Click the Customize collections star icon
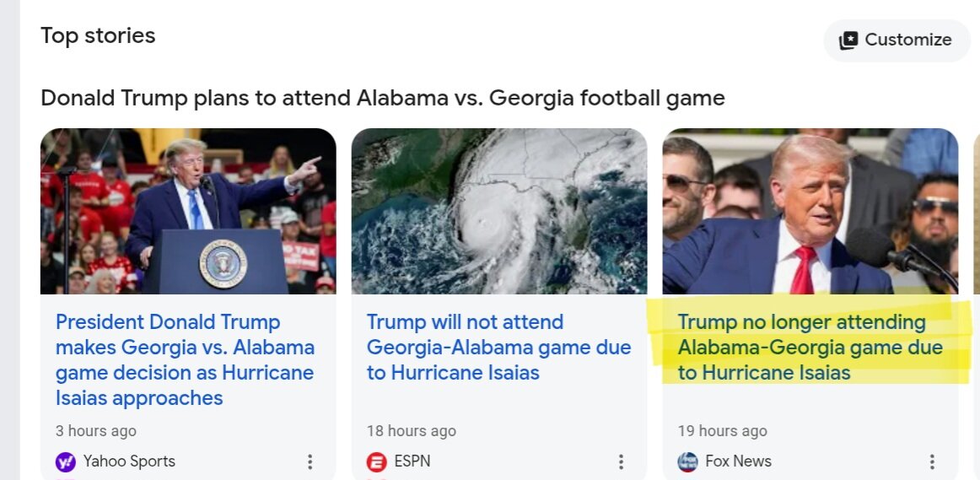 tap(848, 40)
